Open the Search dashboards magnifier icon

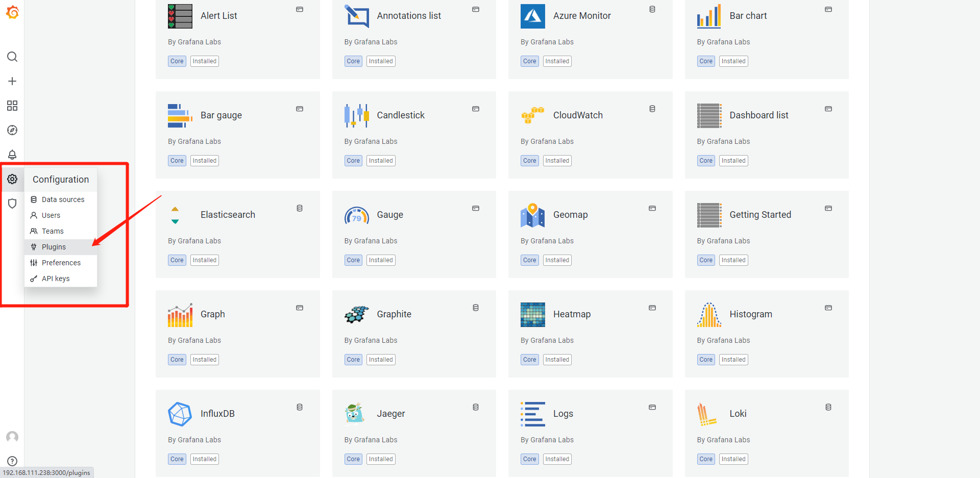[x=12, y=57]
